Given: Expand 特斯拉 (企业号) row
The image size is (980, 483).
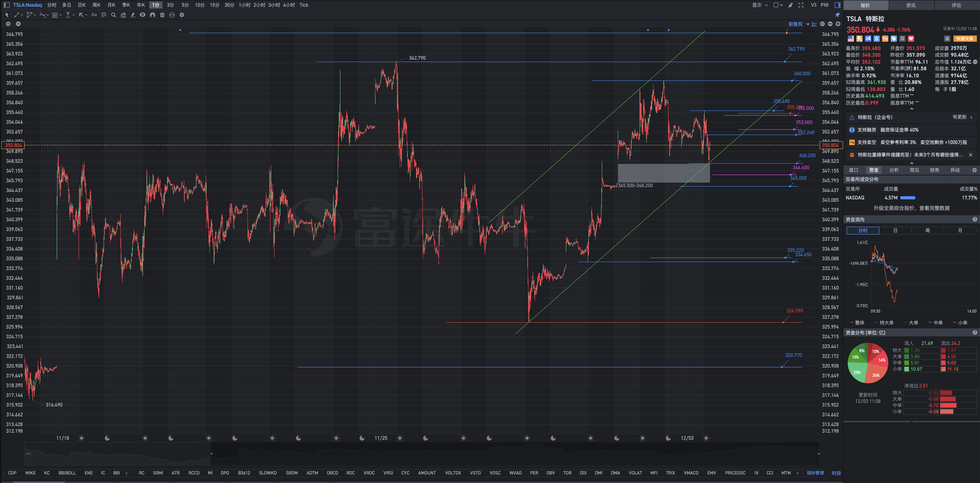Looking at the screenshot, I should click(x=911, y=117).
